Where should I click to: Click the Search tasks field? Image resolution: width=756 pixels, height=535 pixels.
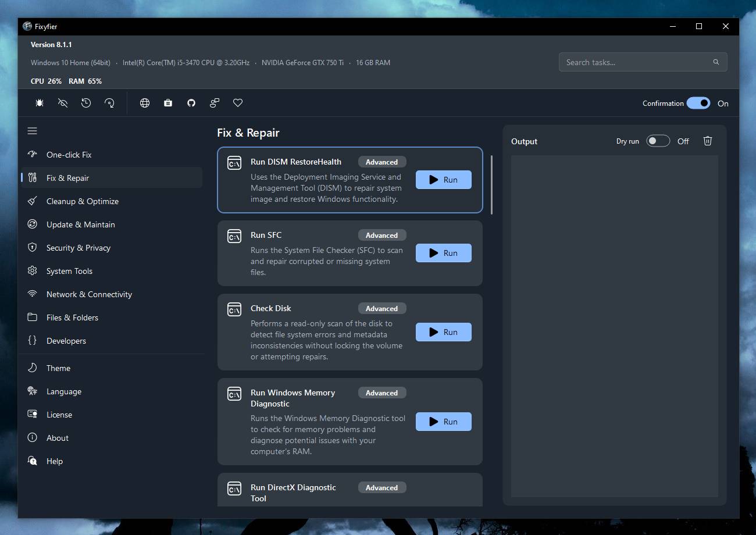click(x=643, y=62)
